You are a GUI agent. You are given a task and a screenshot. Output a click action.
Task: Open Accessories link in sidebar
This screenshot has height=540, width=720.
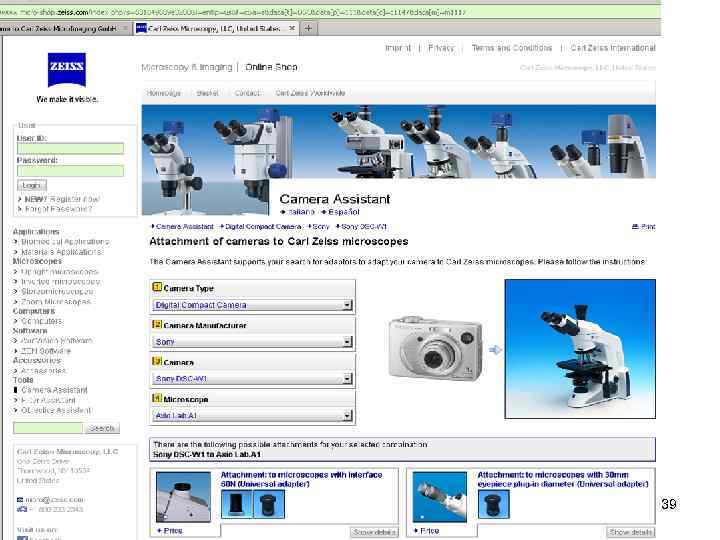pyautogui.click(x=43, y=371)
